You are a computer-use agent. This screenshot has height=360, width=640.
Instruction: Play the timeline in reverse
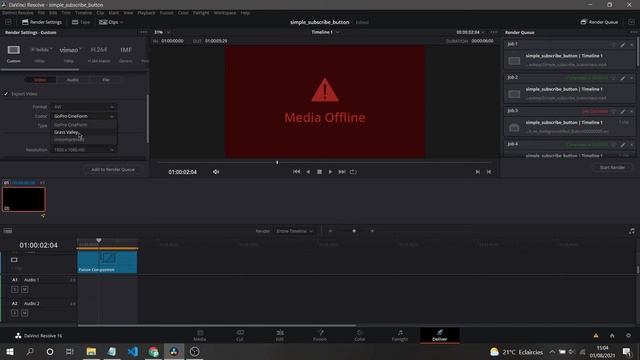tap(308, 172)
